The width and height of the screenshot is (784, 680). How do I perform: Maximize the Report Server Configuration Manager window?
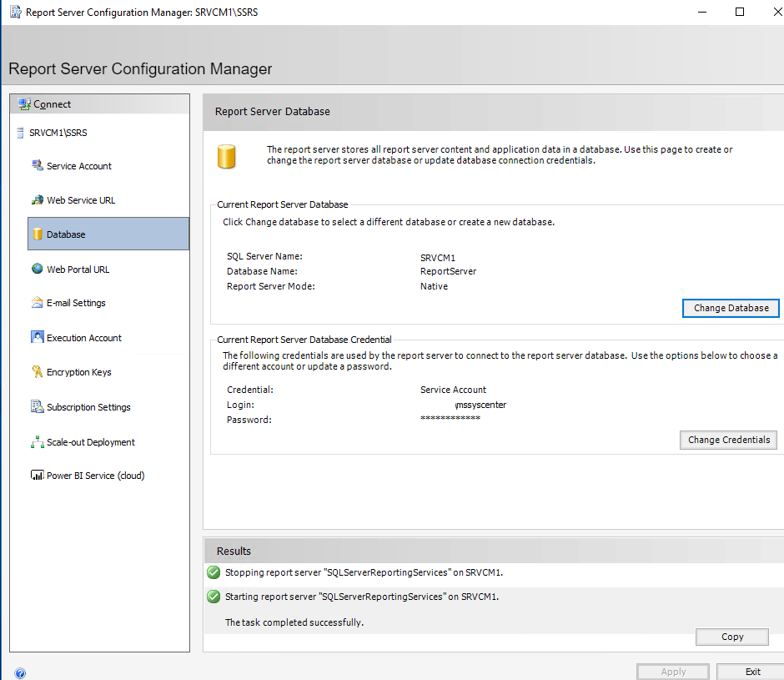pos(740,12)
